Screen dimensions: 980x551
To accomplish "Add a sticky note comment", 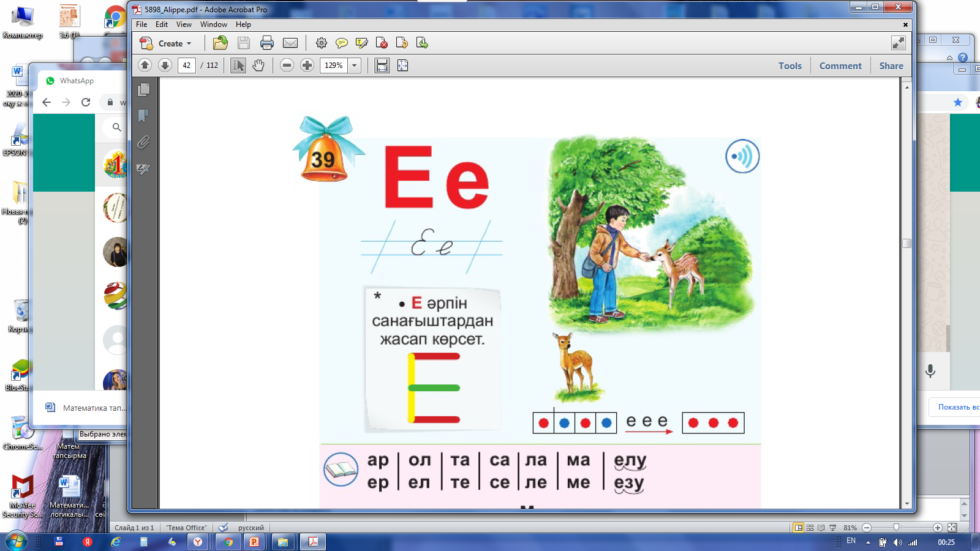I will 342,43.
